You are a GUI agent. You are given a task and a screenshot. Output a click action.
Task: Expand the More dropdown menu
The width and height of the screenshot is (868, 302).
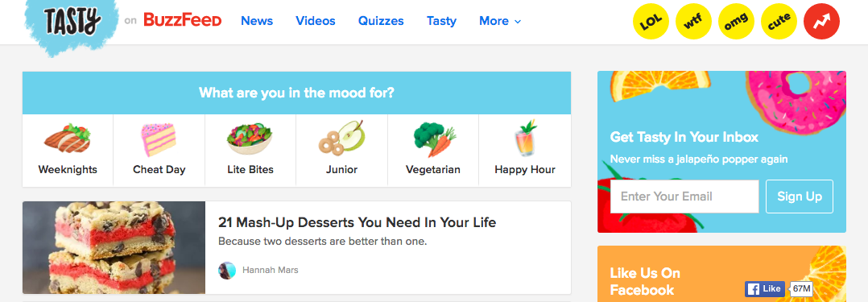tap(500, 21)
